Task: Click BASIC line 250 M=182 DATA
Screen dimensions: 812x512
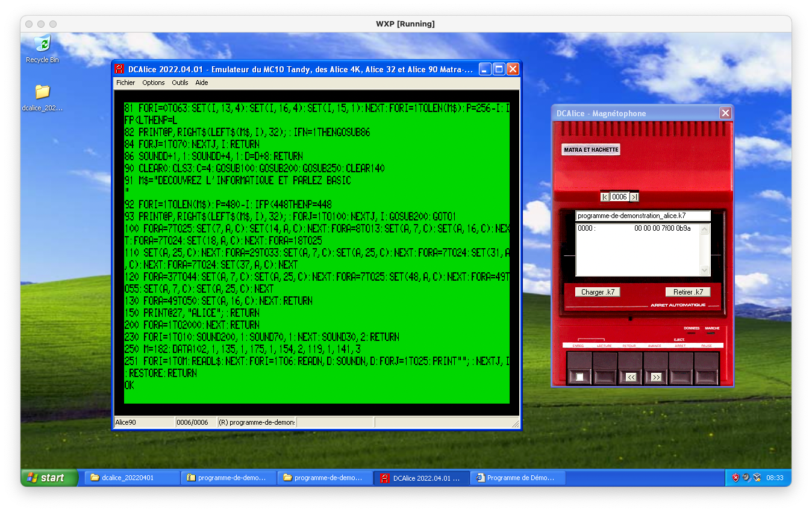Action: point(242,349)
